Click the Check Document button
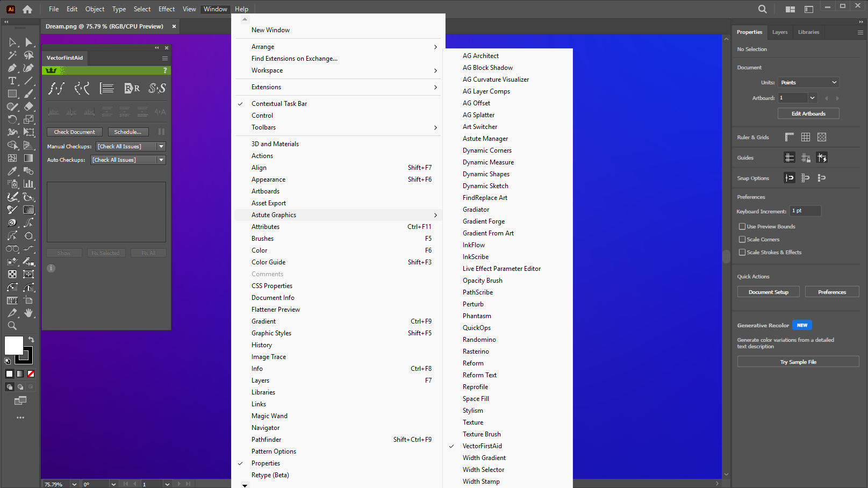Screen dimensions: 868x488 tap(74, 132)
